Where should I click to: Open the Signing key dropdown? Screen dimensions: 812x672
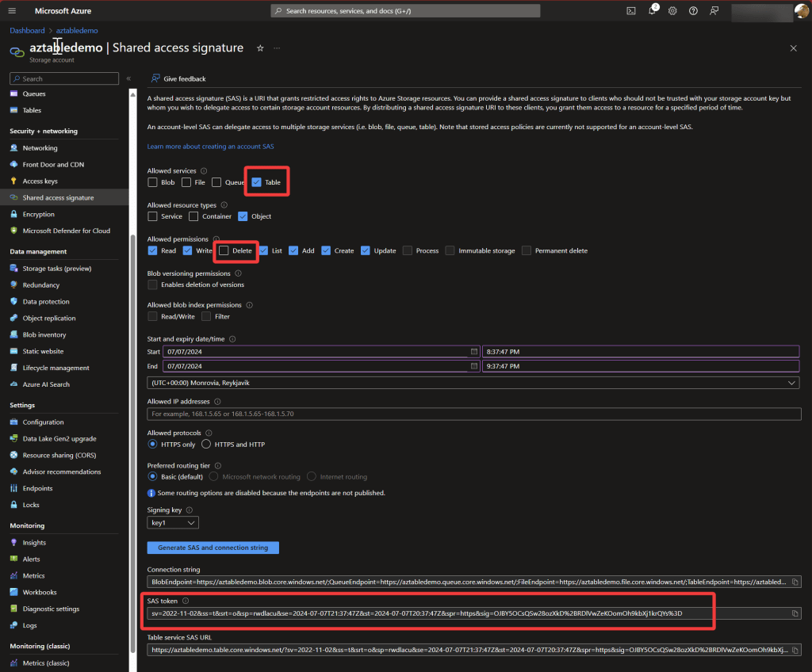173,523
